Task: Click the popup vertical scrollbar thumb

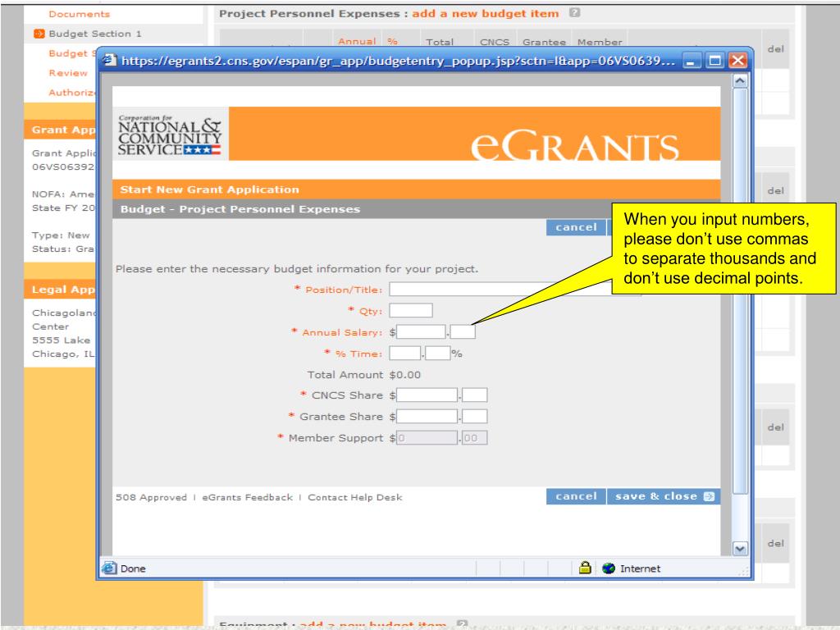Action: coord(740,291)
